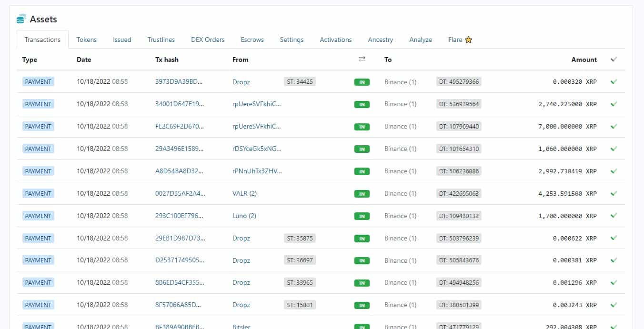Click sender address rDSYceGk5xNG...
The height and width of the screenshot is (329, 644).
pyautogui.click(x=257, y=149)
